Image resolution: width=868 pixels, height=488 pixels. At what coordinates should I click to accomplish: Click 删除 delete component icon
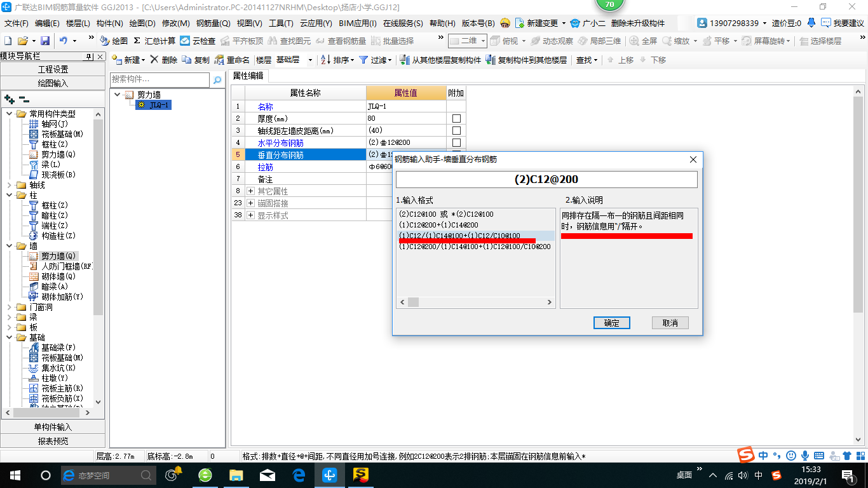coord(163,60)
